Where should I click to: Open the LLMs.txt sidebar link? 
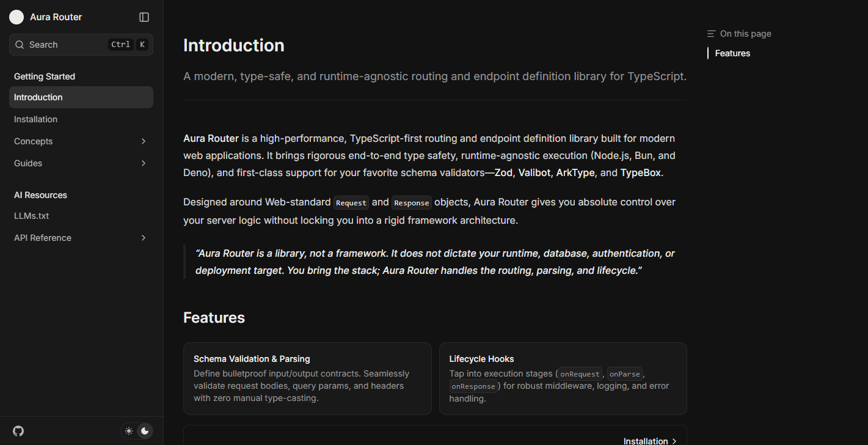pyautogui.click(x=81, y=216)
